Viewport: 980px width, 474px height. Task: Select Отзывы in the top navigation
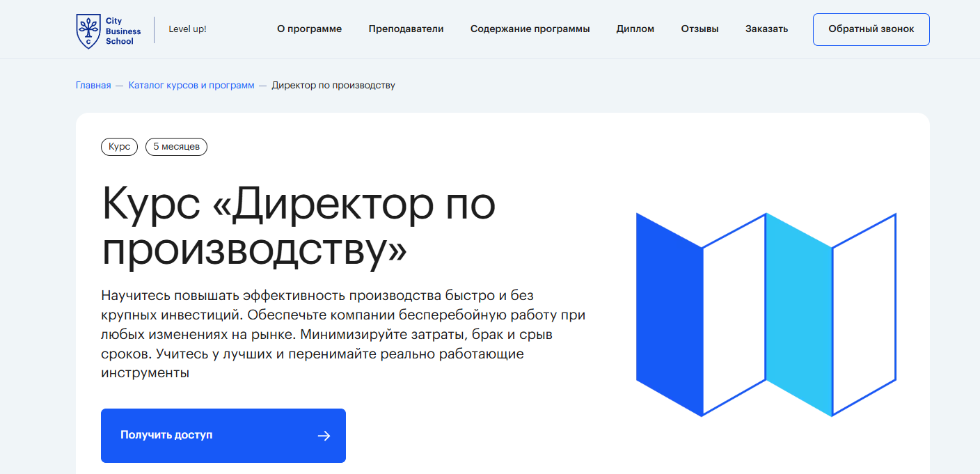[x=700, y=29]
